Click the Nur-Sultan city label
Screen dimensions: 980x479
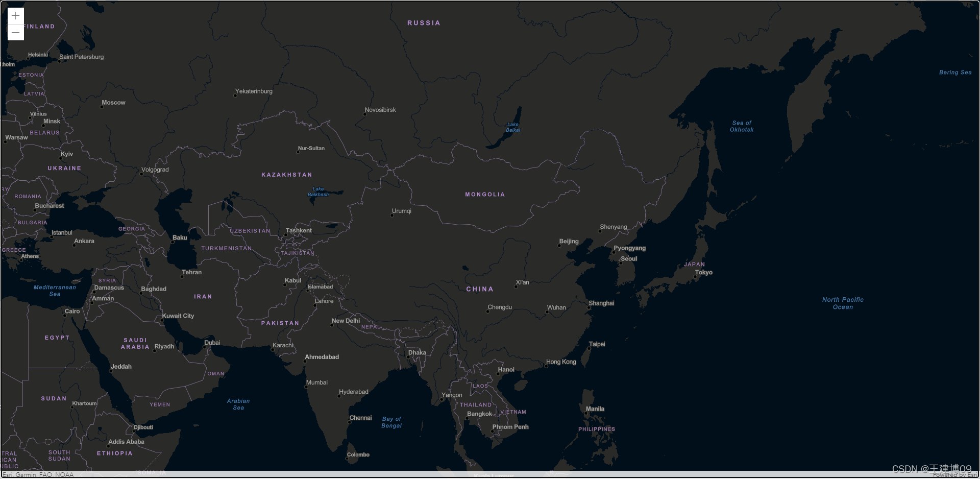coord(311,149)
